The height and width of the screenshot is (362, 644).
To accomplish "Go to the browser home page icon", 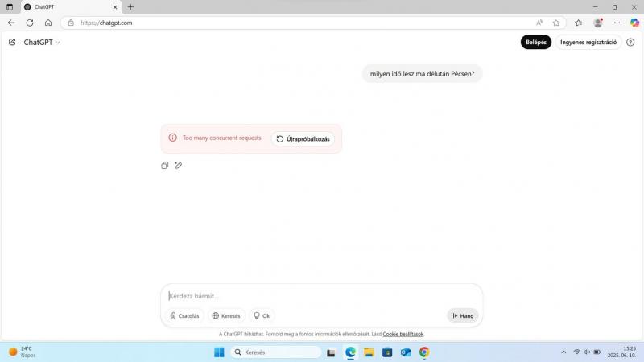I will 48,23.
